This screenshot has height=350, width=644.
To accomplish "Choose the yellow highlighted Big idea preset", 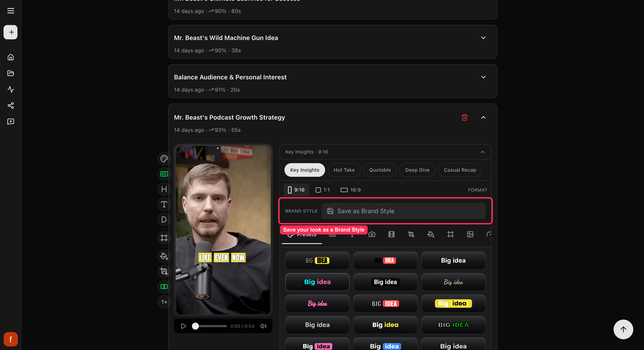I will coord(453,303).
